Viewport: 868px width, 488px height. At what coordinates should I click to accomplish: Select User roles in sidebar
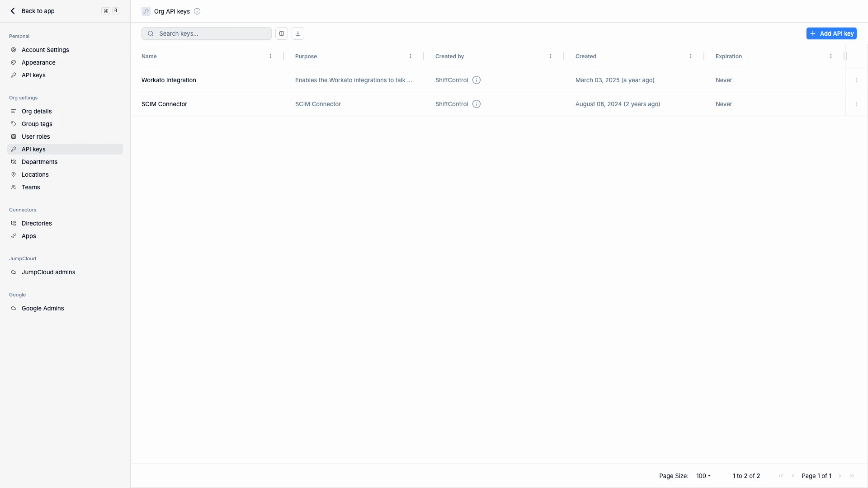coord(36,136)
